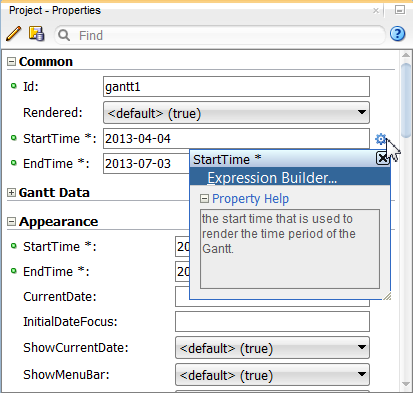413x393 pixels.
Task: Click the StartTime * popup title
Action: (x=227, y=159)
